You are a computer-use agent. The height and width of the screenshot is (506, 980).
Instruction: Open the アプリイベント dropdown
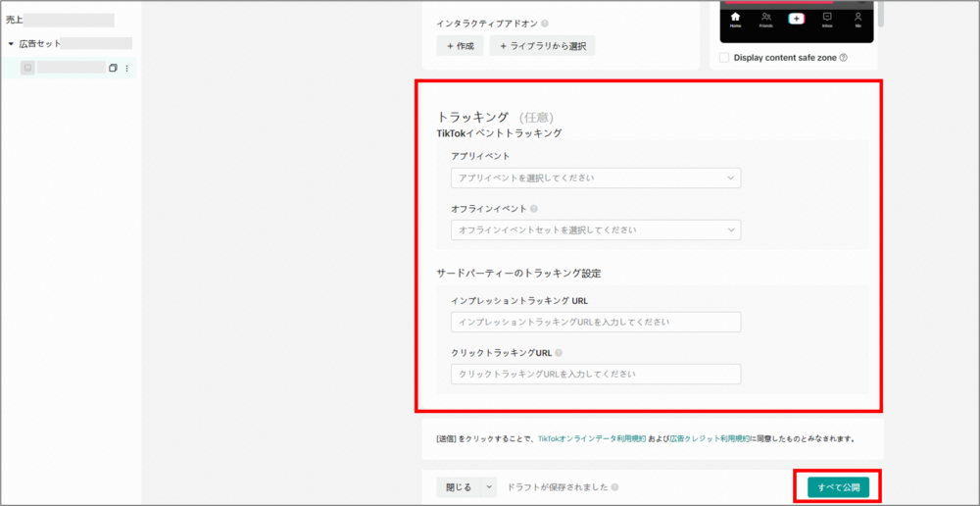[x=596, y=178]
